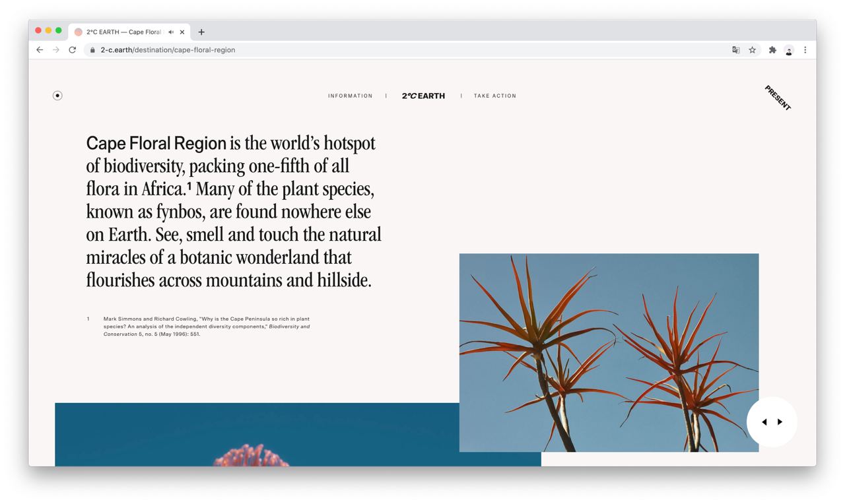Click the padlock site info icon

(92, 50)
